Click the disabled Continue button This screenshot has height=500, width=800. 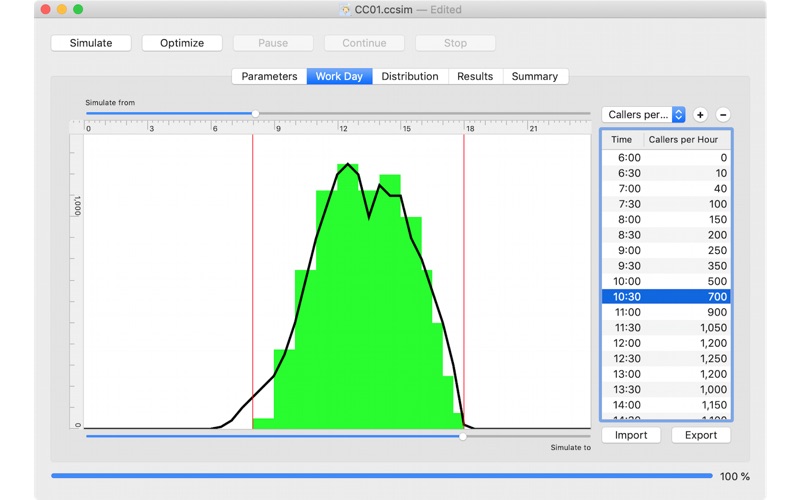(364, 43)
